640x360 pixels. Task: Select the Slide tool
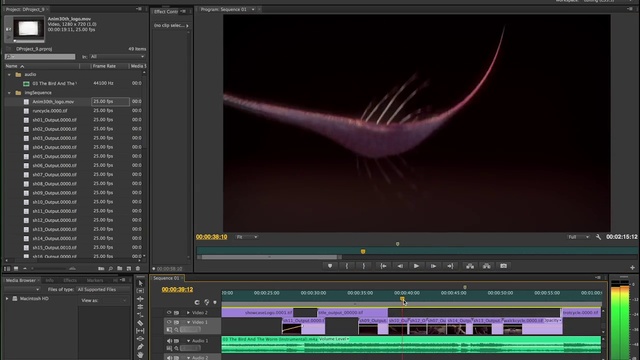(x=140, y=339)
